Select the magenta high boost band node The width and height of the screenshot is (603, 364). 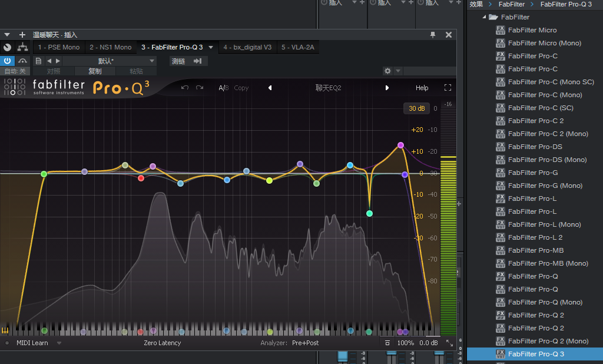[x=400, y=145]
